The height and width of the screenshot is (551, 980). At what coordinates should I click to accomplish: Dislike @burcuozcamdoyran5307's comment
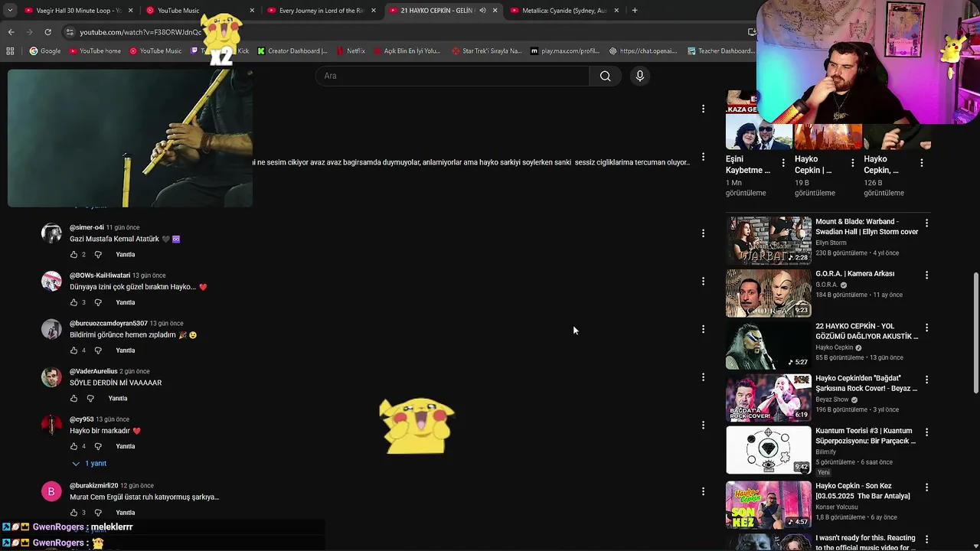click(98, 350)
